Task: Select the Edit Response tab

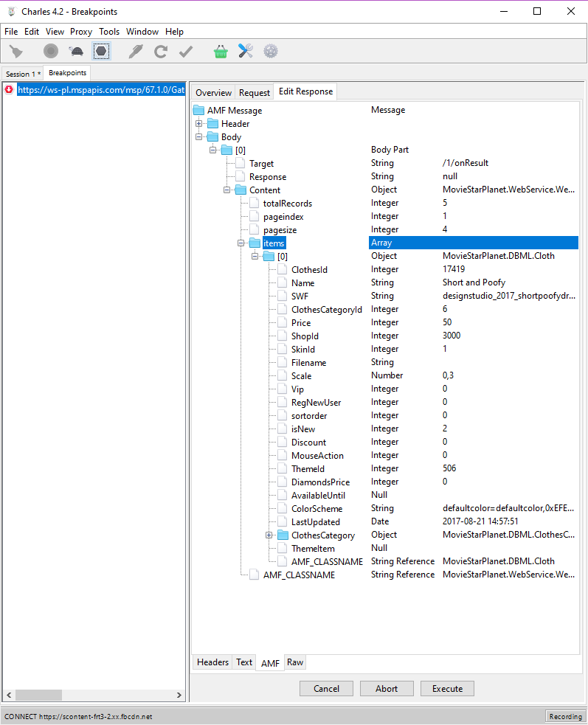Action: (x=305, y=91)
